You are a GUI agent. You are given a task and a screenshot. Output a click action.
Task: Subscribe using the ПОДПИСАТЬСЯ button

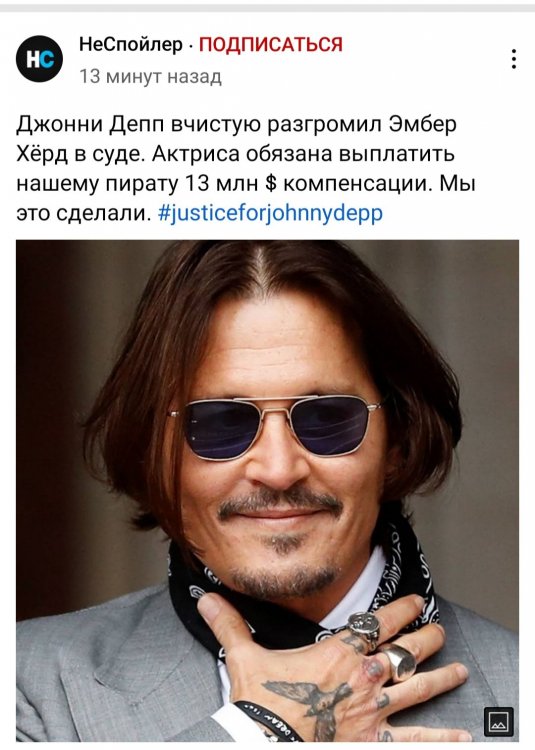coord(271,44)
